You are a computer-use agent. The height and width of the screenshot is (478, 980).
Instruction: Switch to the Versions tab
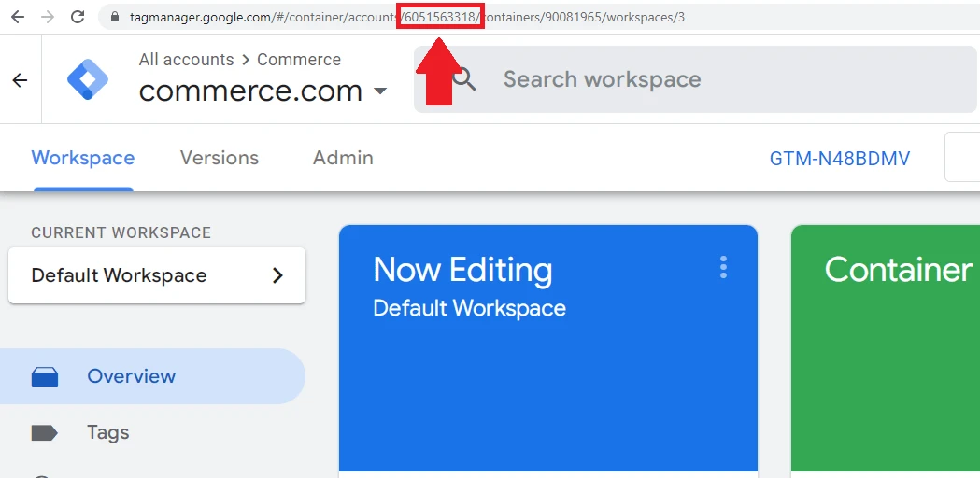220,159
